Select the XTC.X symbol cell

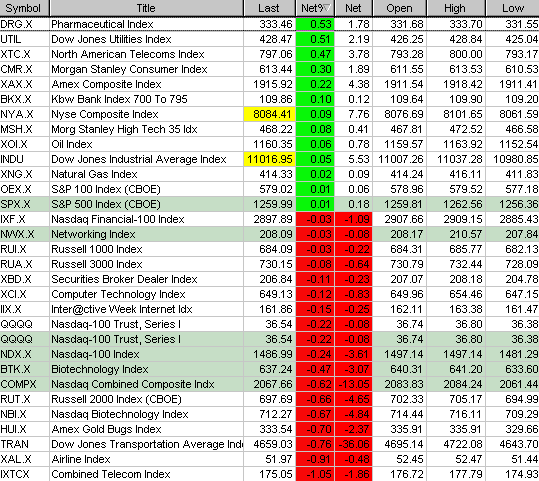tap(24, 54)
